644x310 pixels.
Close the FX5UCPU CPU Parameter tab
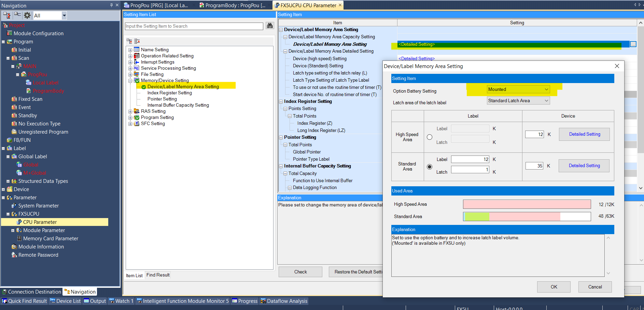340,5
